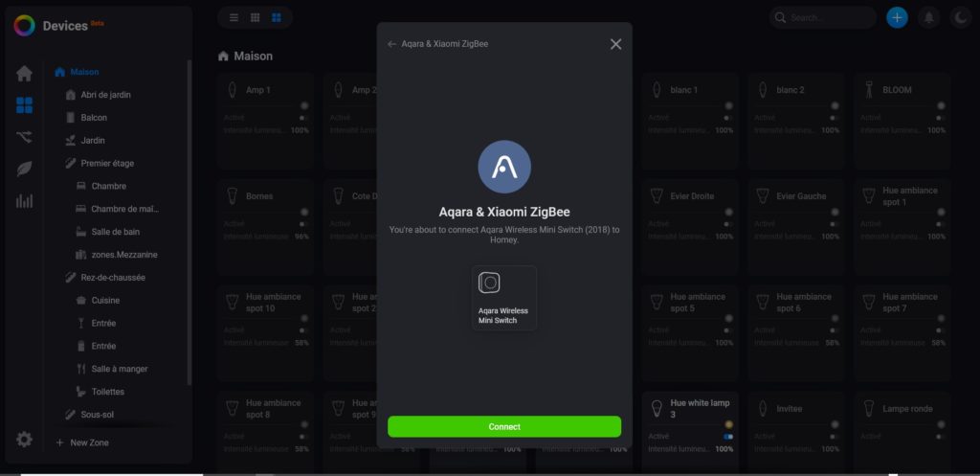Toggle the Hue white lamp 3 active switch
This screenshot has width=980, height=476.
point(728,436)
